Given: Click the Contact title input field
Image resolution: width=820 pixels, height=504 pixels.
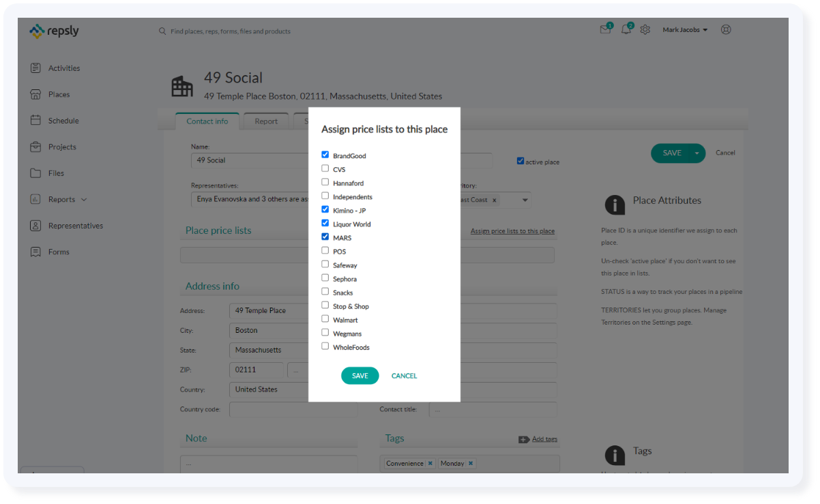Looking at the screenshot, I should click(x=493, y=410).
